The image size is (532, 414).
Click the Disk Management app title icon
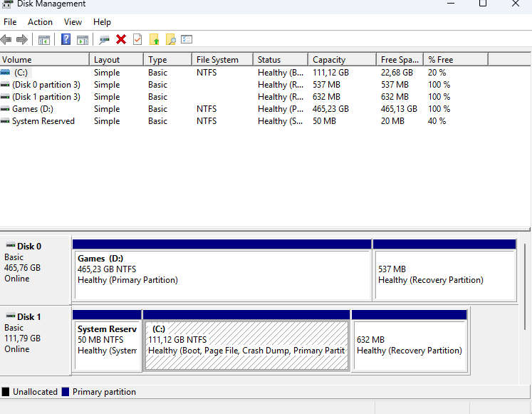click(x=7, y=4)
